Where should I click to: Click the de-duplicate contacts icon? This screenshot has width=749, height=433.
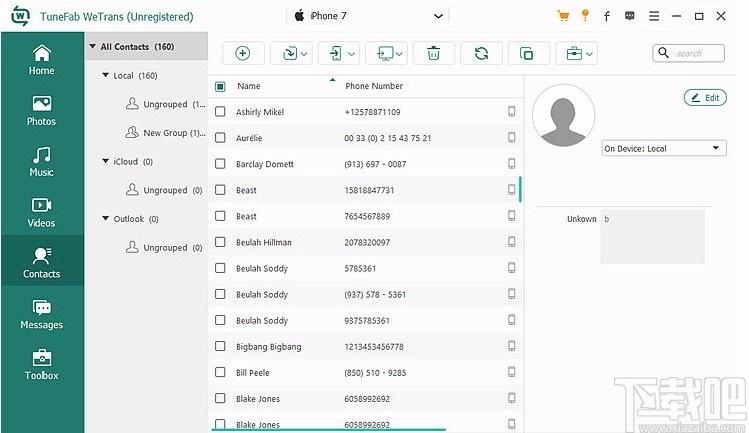tap(526, 53)
